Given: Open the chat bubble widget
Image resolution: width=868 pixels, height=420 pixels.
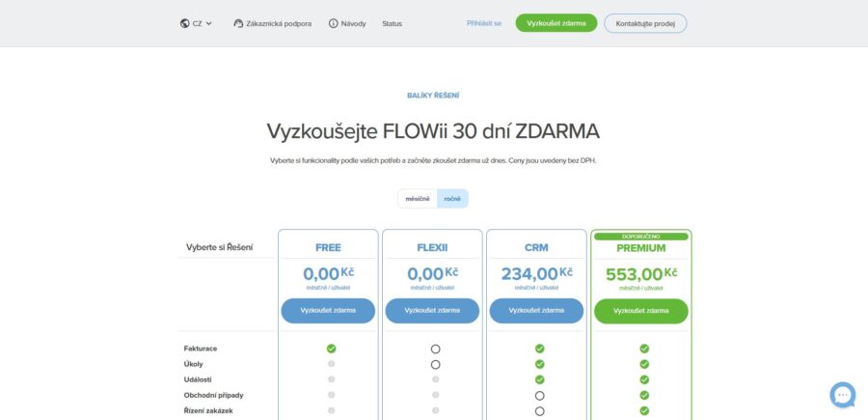Looking at the screenshot, I should point(843,395).
